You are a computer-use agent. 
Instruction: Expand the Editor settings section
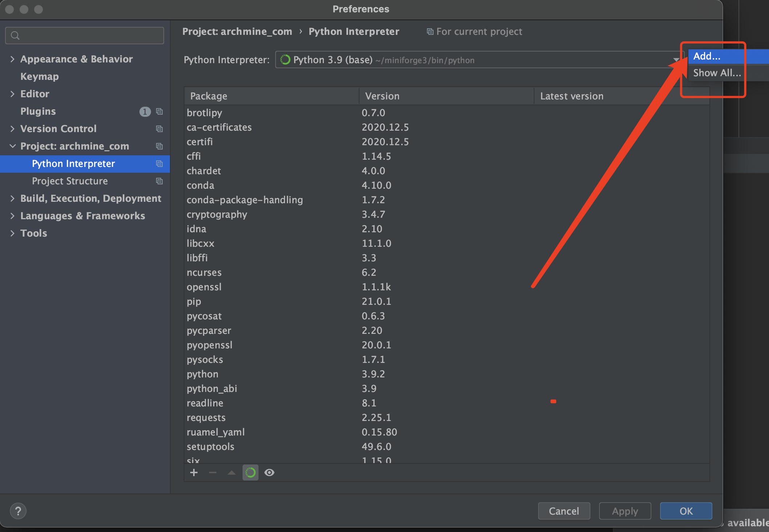(x=13, y=94)
